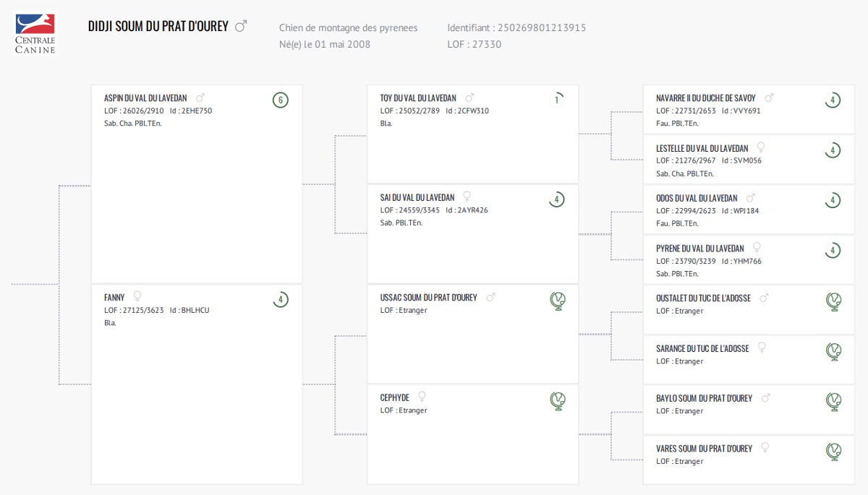868x495 pixels.
Task: Click the DIDJI SOUM DU PRAT D'OUREY title
Action: [x=158, y=27]
